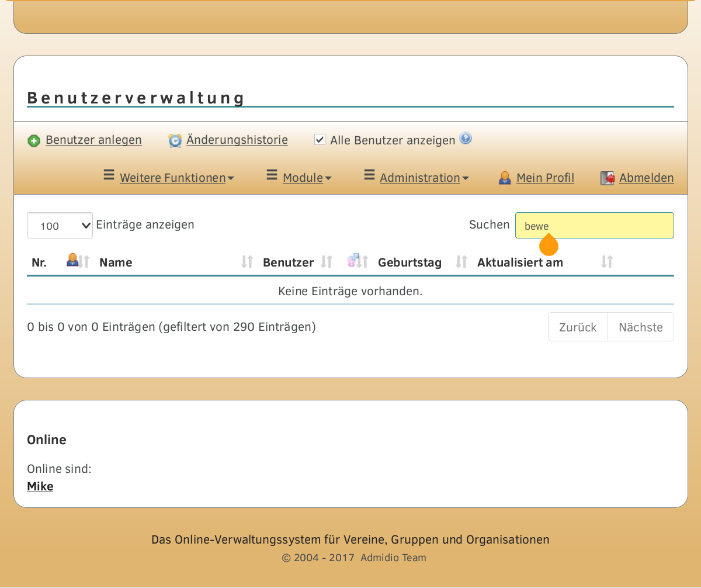Click the blue help icon next to Alle Benutzer anzeigen
Screen dimensions: 701x588
click(x=465, y=139)
